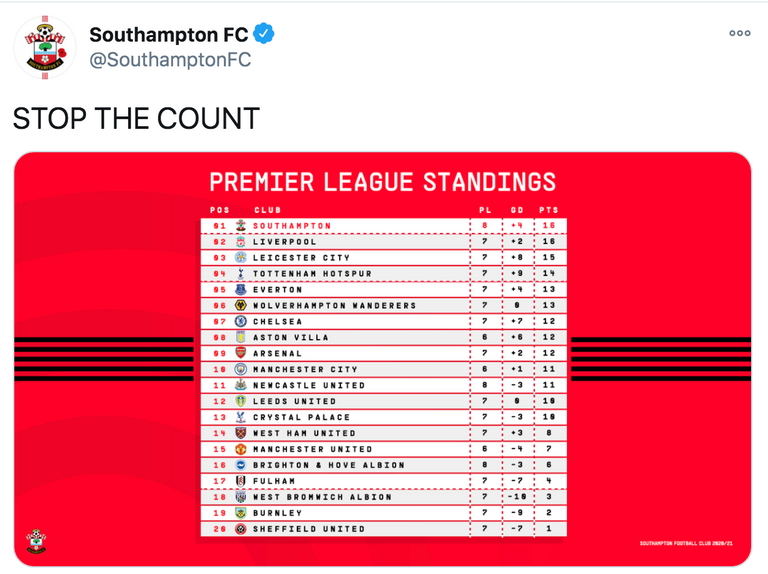
Task: Click the PREMIER LEAGUE STANDINGS heading
Action: (383, 183)
